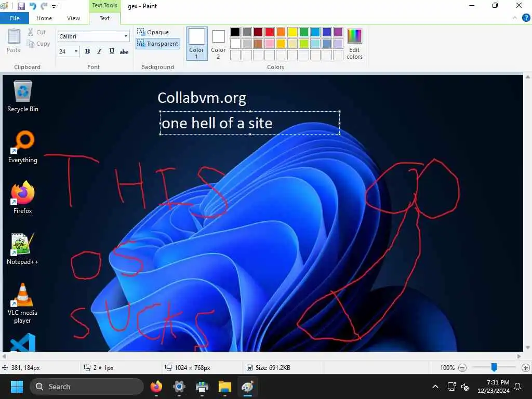The image size is (532, 399).
Task: Click the taskbar Search box
Action: pos(87,387)
